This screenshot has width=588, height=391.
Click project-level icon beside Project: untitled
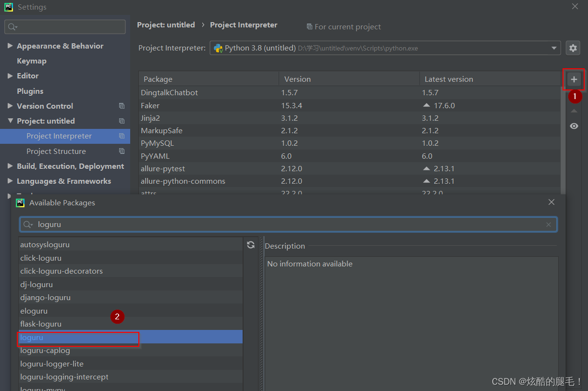122,121
